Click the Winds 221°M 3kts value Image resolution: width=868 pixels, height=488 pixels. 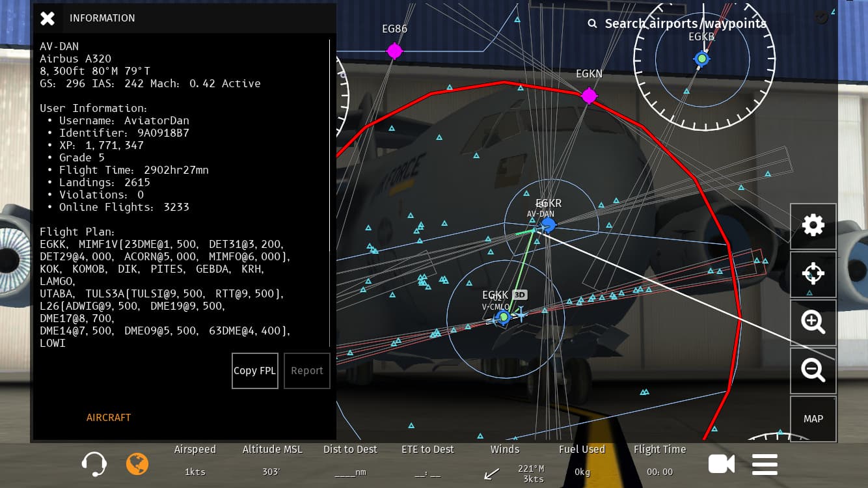531,473
